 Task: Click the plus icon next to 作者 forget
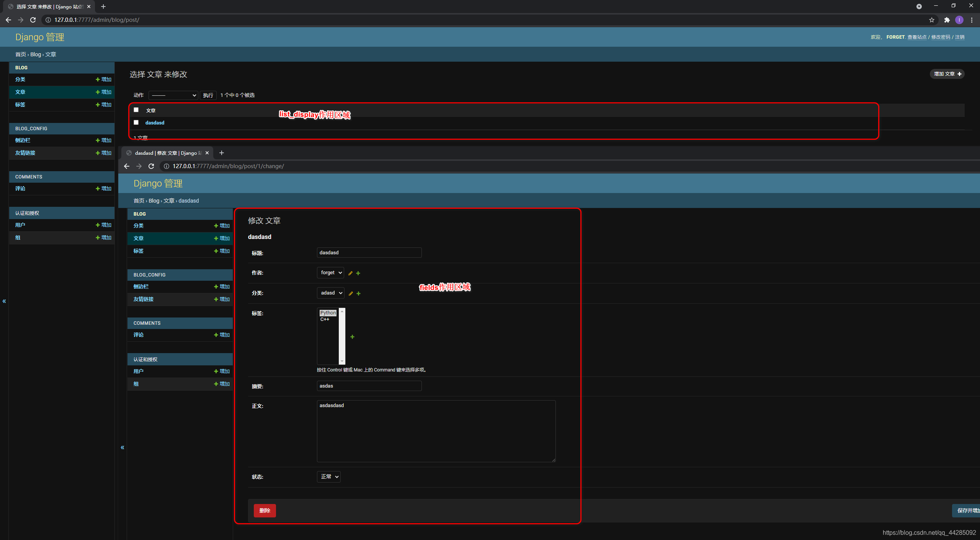pyautogui.click(x=358, y=273)
